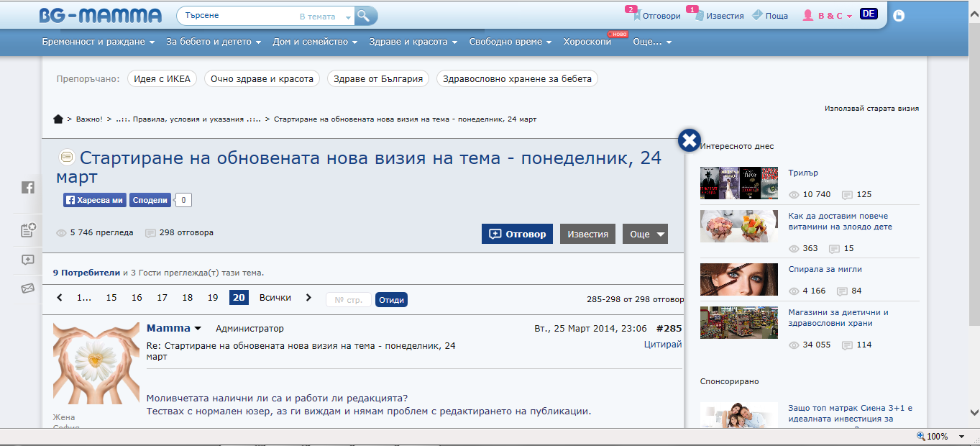Click the home icon in breadcrumb
This screenshot has height=446, width=980.
point(58,119)
